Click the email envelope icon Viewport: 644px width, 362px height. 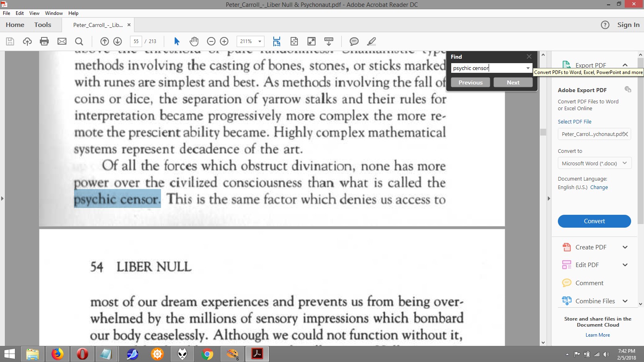pyautogui.click(x=62, y=41)
